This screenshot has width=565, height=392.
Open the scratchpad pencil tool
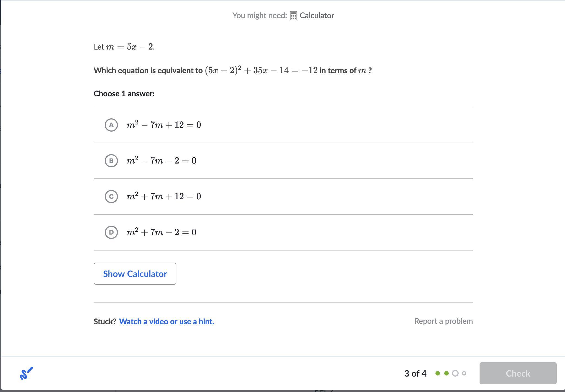click(x=26, y=373)
